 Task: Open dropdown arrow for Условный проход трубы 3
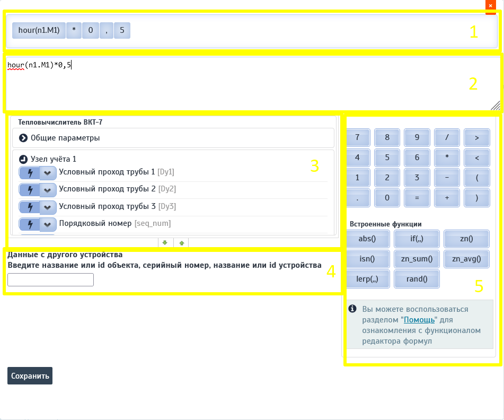tap(48, 207)
